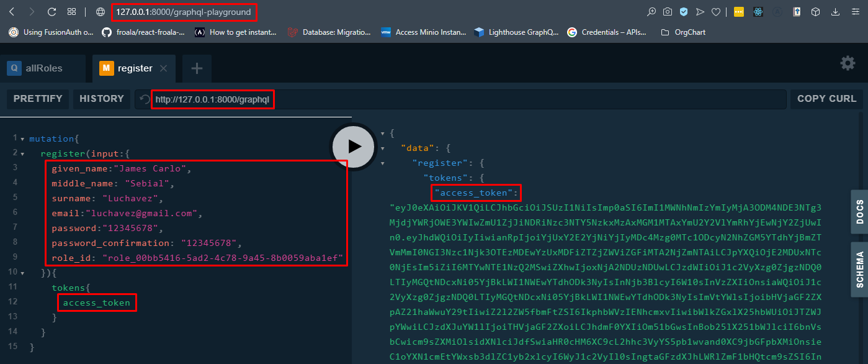Go back in browser history

click(12, 12)
